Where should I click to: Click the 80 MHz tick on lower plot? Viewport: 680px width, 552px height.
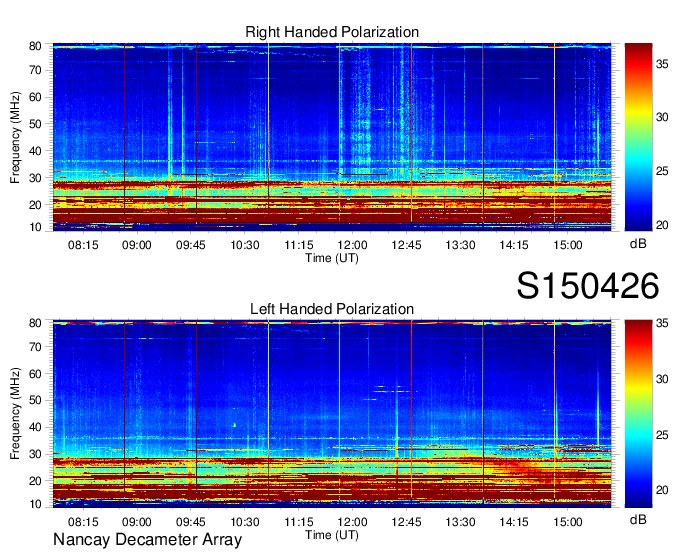(x=35, y=323)
